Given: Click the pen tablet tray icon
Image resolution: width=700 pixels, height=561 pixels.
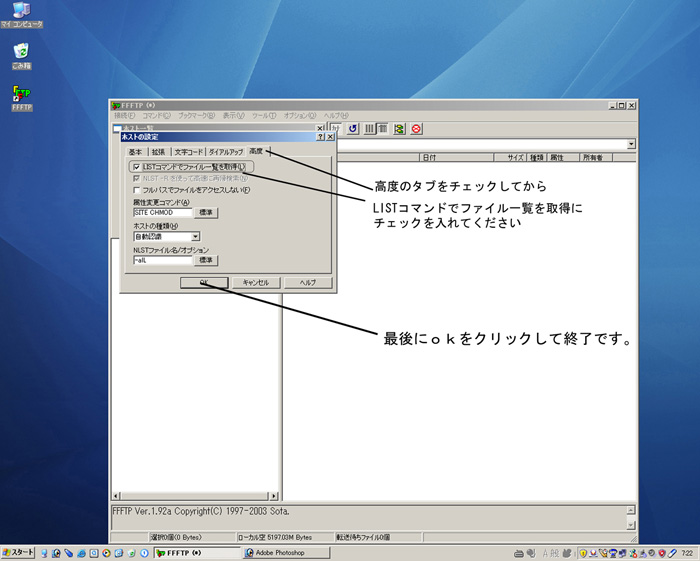Looking at the screenshot, I should 672,553.
